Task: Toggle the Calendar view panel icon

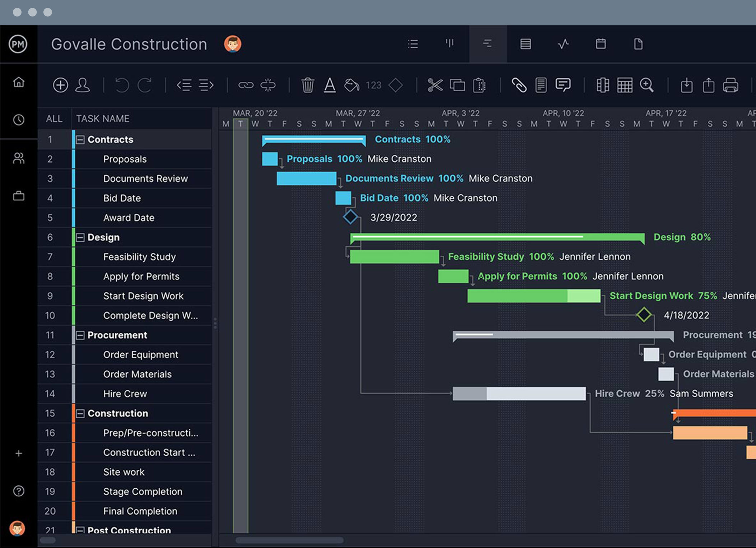Action: (x=601, y=44)
